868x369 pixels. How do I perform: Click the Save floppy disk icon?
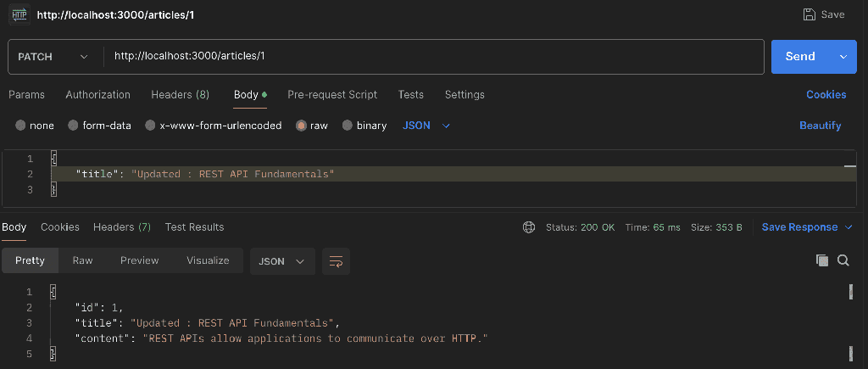pos(810,14)
